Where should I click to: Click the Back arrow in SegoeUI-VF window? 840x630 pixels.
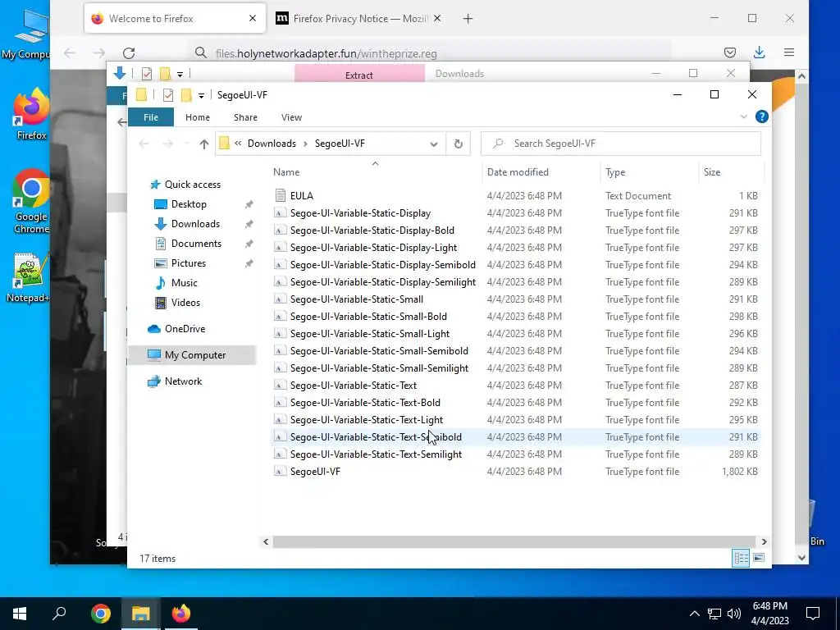144,144
